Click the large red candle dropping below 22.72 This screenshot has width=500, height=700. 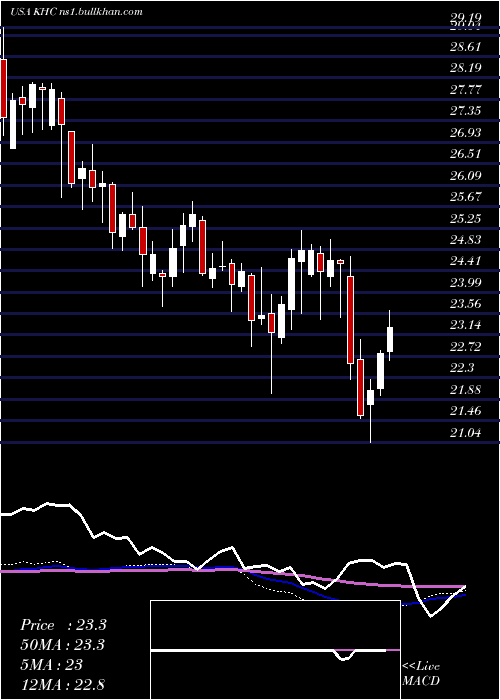351,319
